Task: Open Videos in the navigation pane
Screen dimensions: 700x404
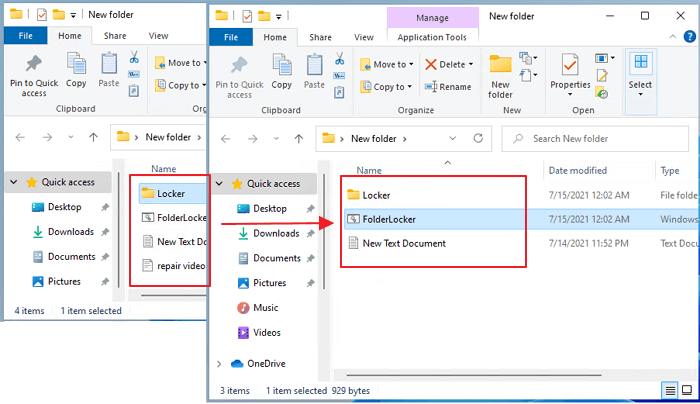Action: [267, 332]
